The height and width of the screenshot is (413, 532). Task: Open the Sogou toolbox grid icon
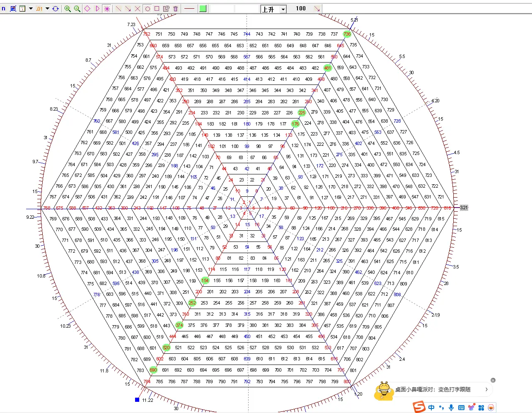point(481,408)
